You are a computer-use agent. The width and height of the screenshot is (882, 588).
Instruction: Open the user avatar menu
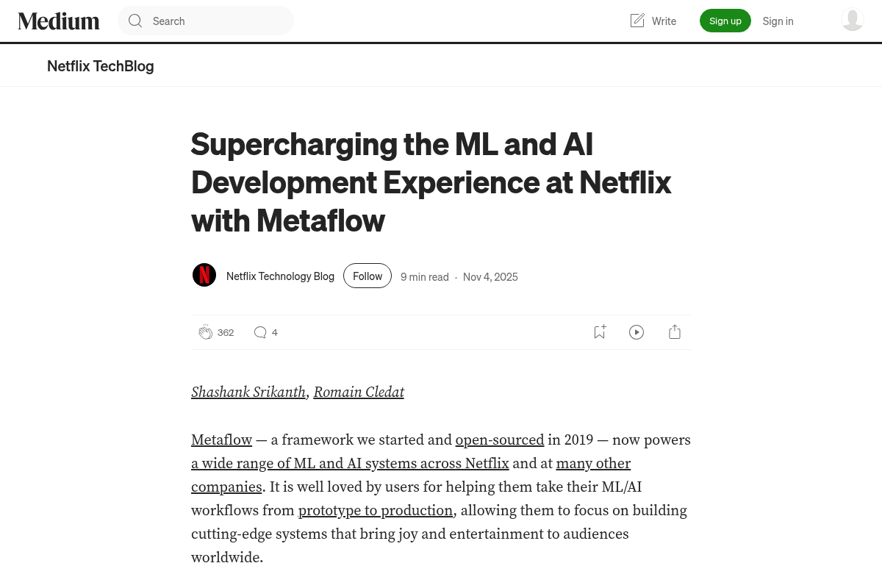[852, 20]
